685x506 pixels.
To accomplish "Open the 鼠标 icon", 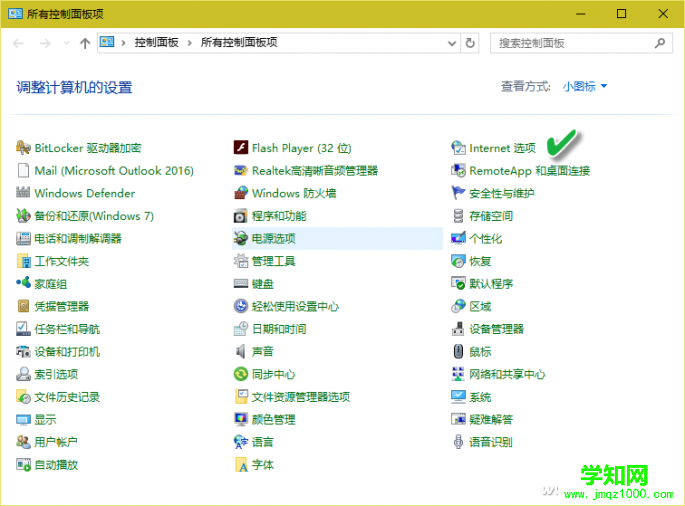I will [458, 351].
